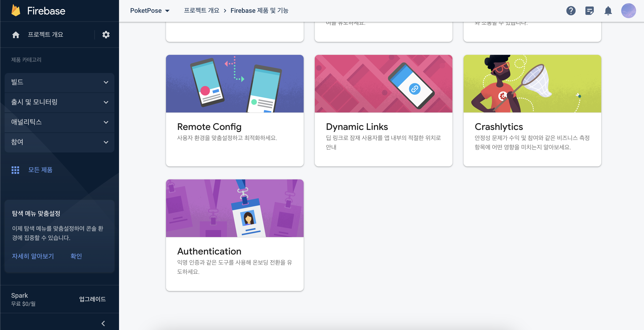644x330 pixels.
Task: Click the Remote Config description text
Action: click(x=227, y=138)
